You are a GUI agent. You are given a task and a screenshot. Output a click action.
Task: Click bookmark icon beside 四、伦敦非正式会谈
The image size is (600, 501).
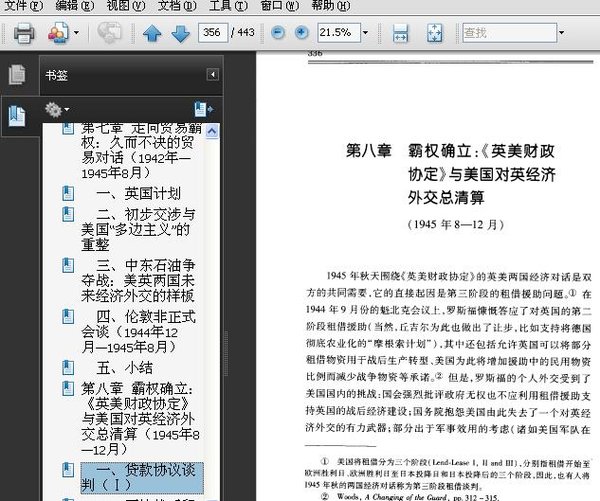tap(68, 317)
